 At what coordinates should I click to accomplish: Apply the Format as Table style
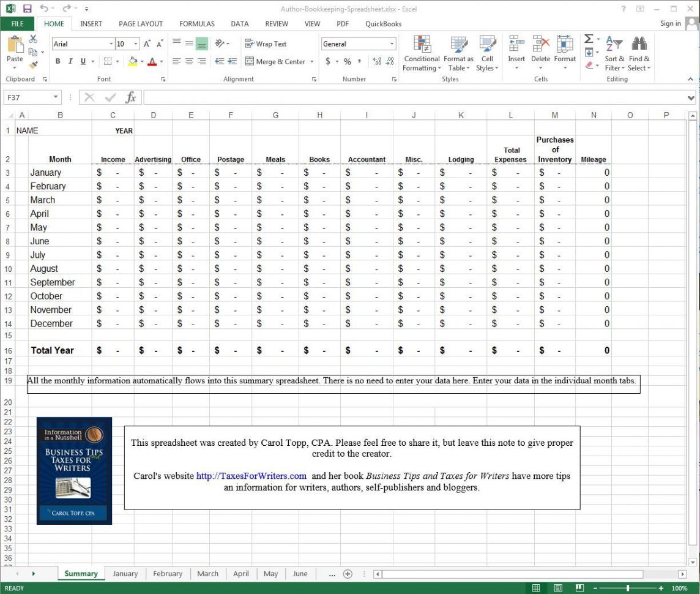coord(459,54)
